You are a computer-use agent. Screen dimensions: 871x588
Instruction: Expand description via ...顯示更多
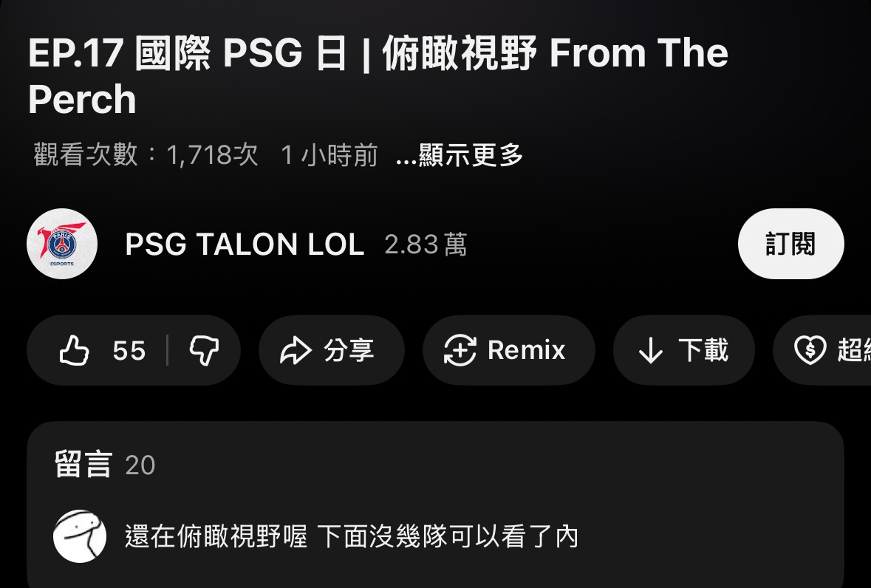click(460, 154)
